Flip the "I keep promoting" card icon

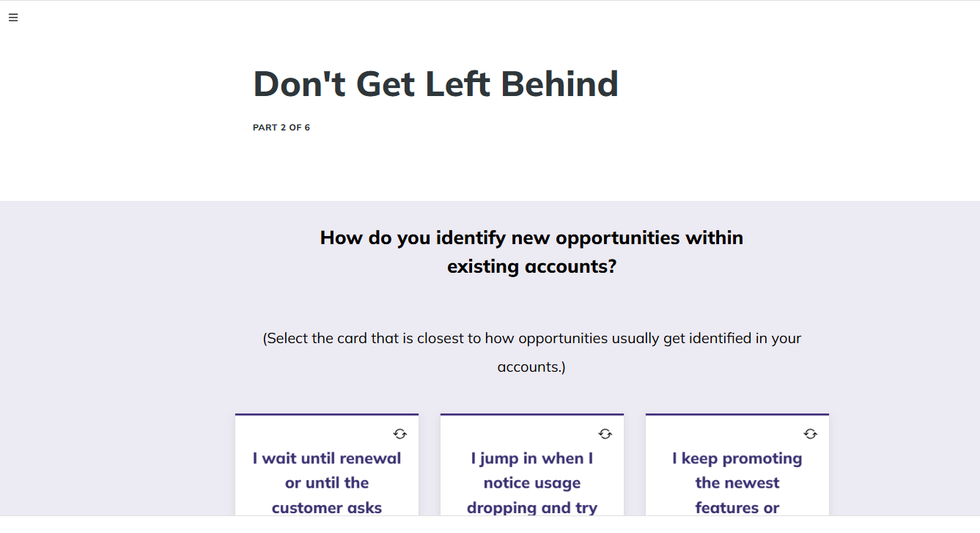pyautogui.click(x=810, y=434)
